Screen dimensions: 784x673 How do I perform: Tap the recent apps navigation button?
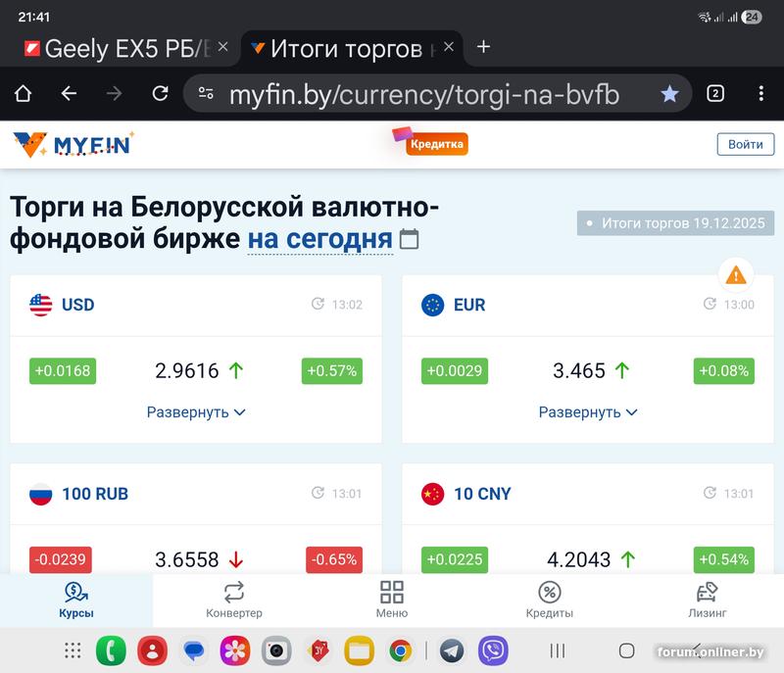[x=558, y=650]
